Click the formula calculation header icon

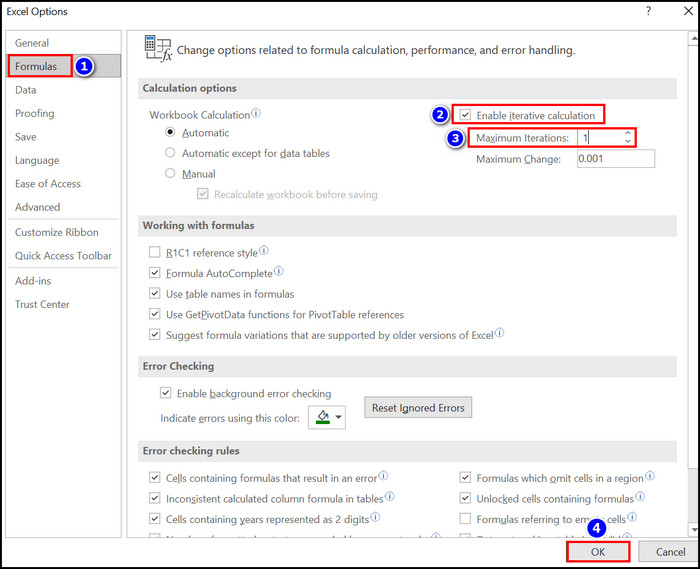158,48
